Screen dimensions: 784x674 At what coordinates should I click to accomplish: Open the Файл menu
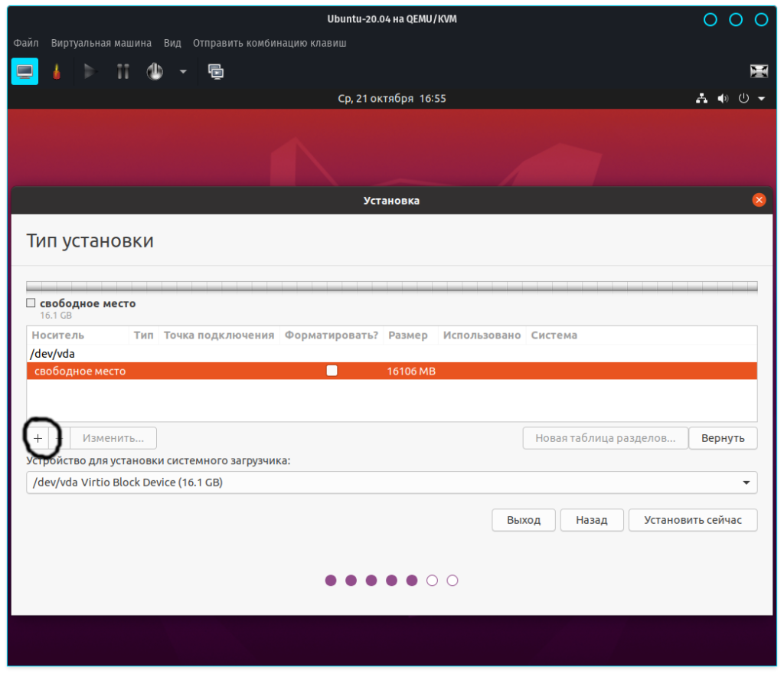pyautogui.click(x=26, y=43)
